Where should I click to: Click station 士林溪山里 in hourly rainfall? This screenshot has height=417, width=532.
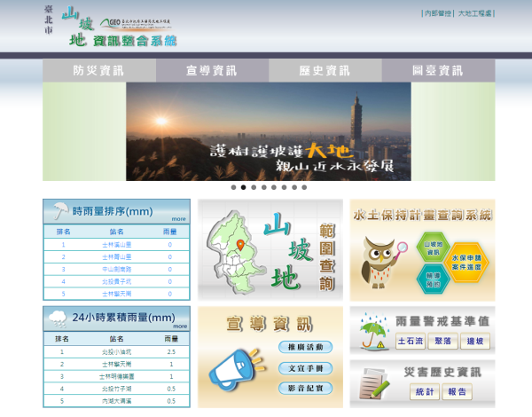[x=117, y=245]
